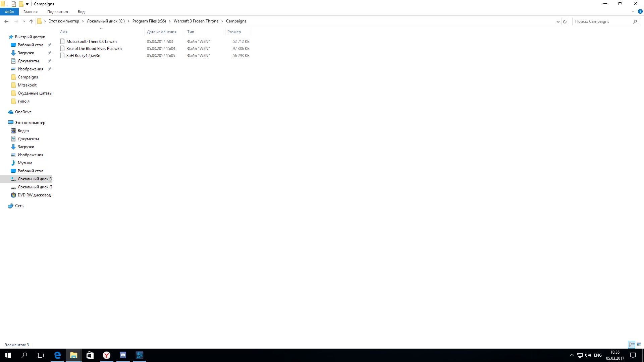
Task: Click the forward navigation arrow
Action: (16, 21)
